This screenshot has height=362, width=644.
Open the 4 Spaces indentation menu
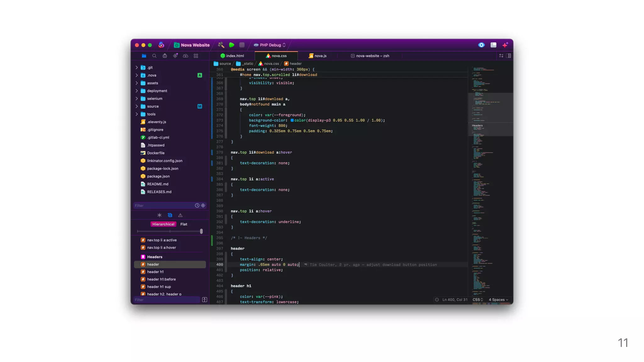(x=498, y=300)
